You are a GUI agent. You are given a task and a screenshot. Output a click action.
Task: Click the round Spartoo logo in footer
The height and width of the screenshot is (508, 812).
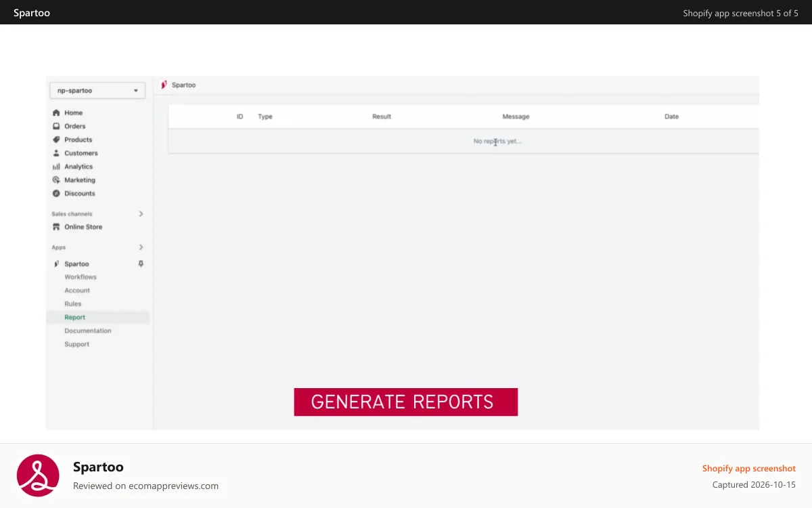tap(38, 475)
